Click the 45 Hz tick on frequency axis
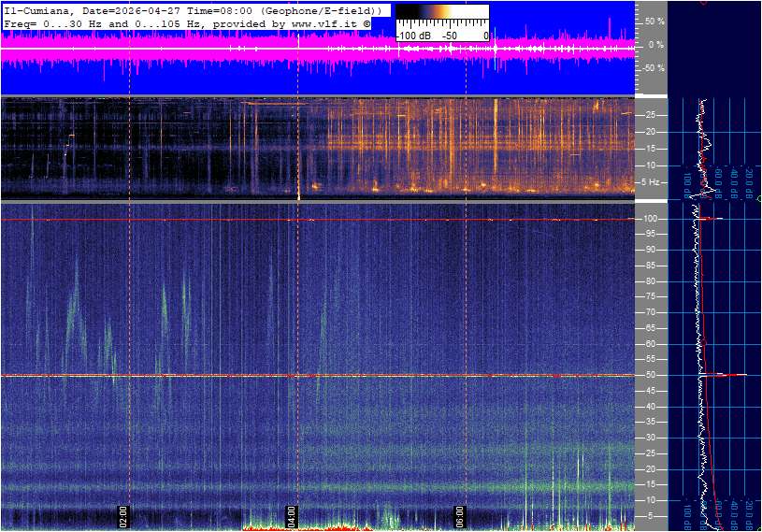Viewport: 762px width, 532px height. pyautogui.click(x=650, y=391)
